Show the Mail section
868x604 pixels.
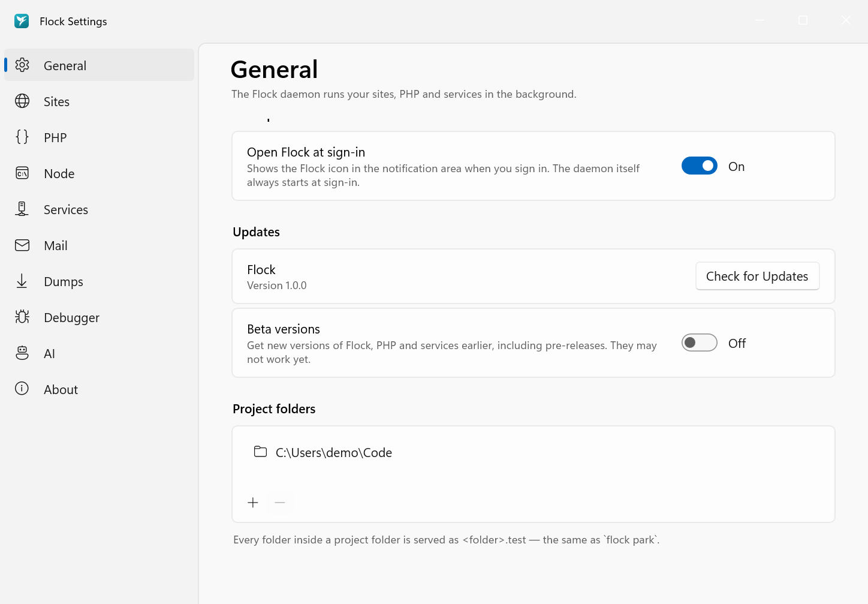coord(100,245)
